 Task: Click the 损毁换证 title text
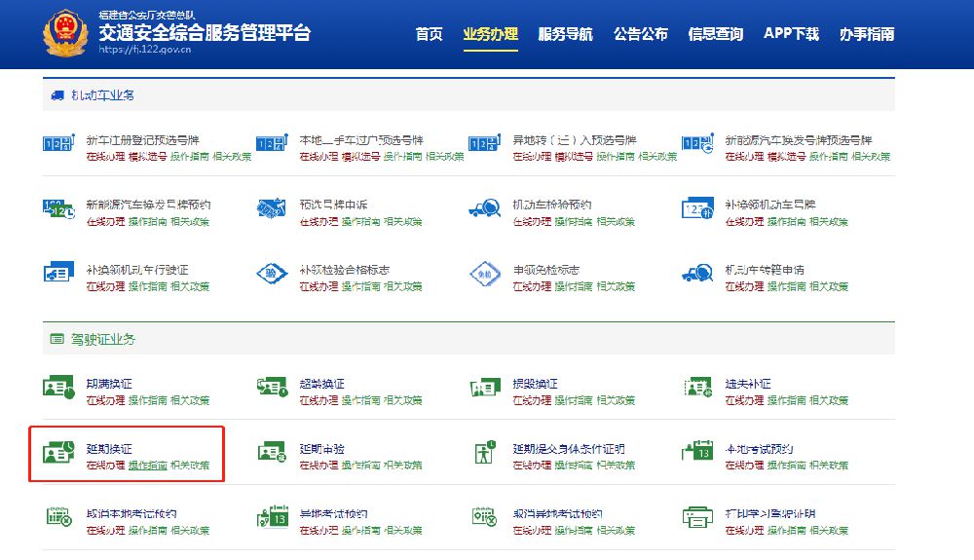[x=535, y=384]
